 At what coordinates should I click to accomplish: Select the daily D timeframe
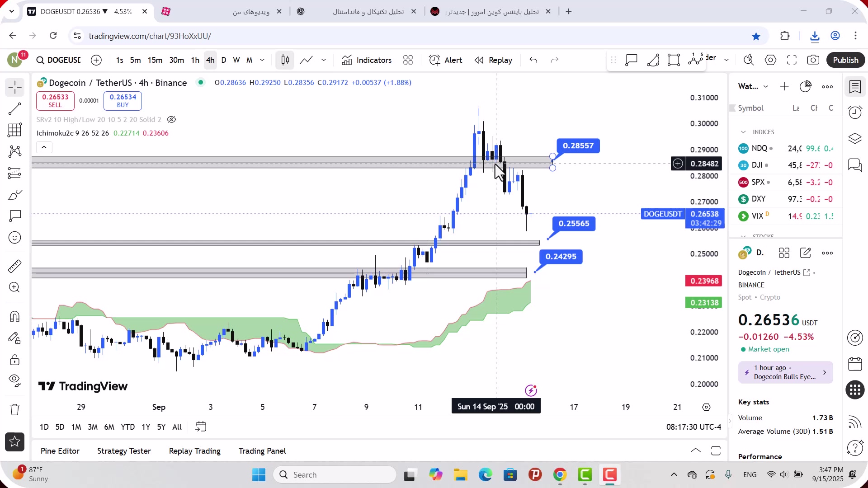tap(224, 60)
